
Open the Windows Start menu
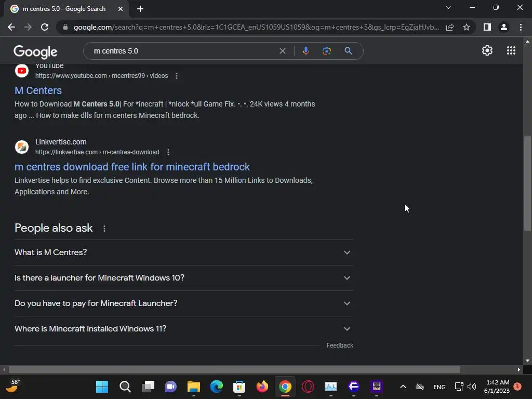(102, 387)
